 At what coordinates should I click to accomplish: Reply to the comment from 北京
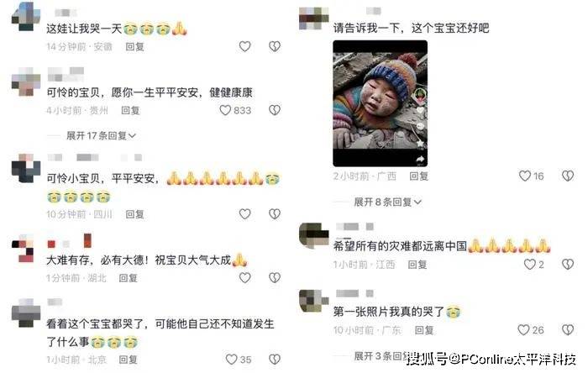128,360
